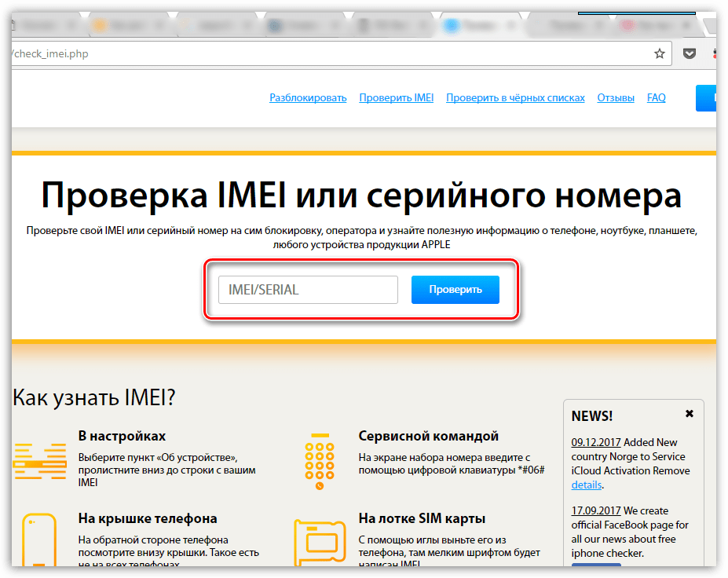728x578 pixels.
Task: Close the NEWS! panel with the X
Action: point(690,414)
